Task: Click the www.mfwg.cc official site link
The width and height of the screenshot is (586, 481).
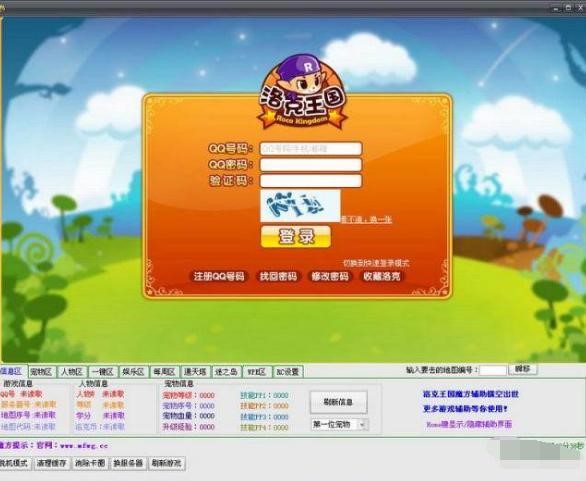Action: (84, 446)
